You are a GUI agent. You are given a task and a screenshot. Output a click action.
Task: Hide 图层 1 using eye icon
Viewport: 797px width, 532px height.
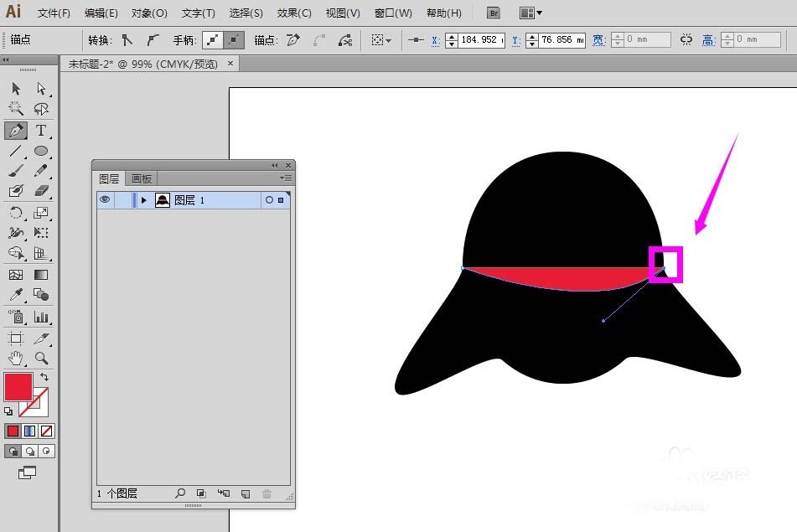105,200
